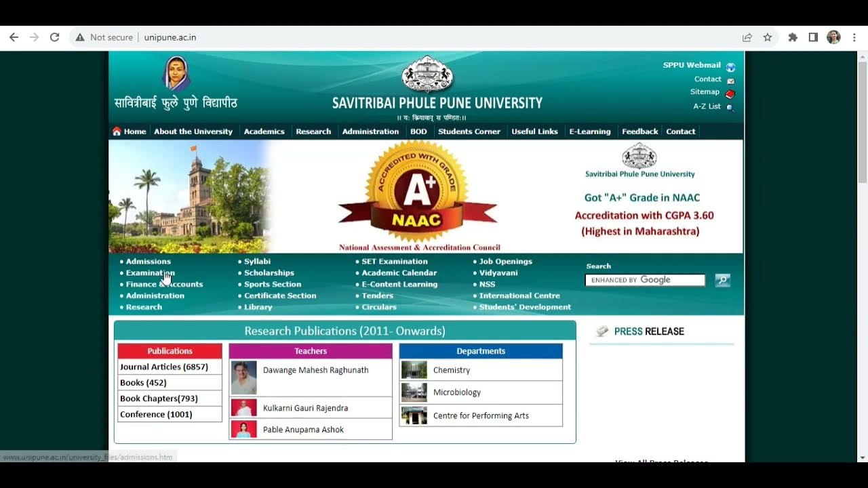Viewport: 868px width, 488px height.
Task: Open Administration menu in navbar
Action: point(370,131)
